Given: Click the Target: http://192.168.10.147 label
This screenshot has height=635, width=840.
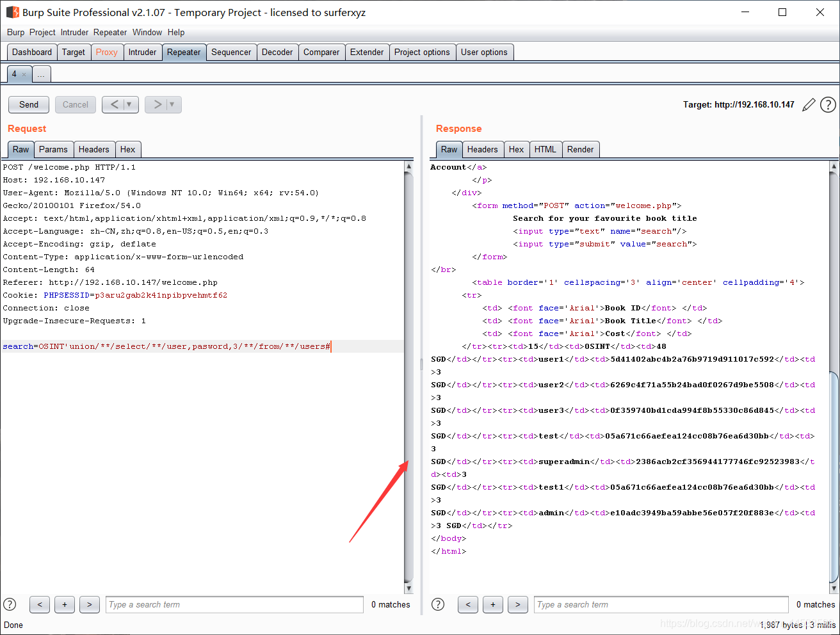Looking at the screenshot, I should [738, 104].
